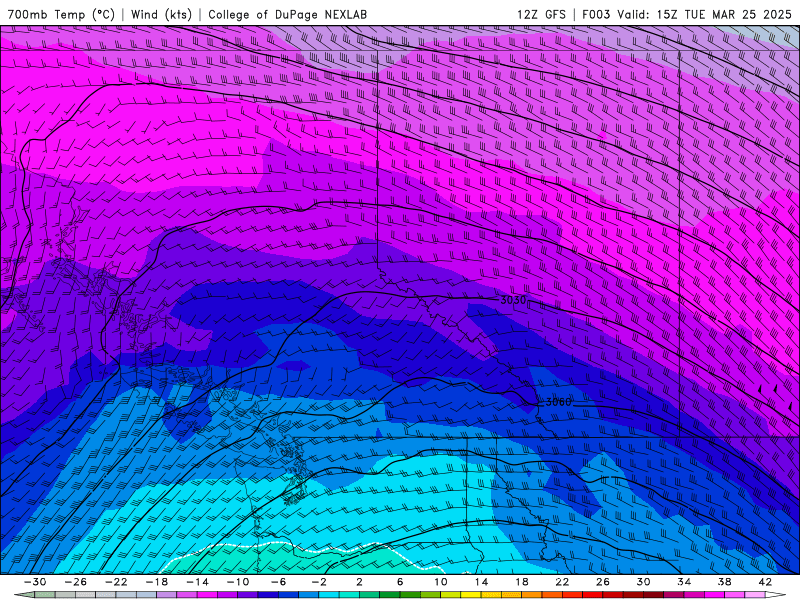Image resolution: width=800 pixels, height=600 pixels.
Task: Click the -22 legend value
Action: [116, 582]
